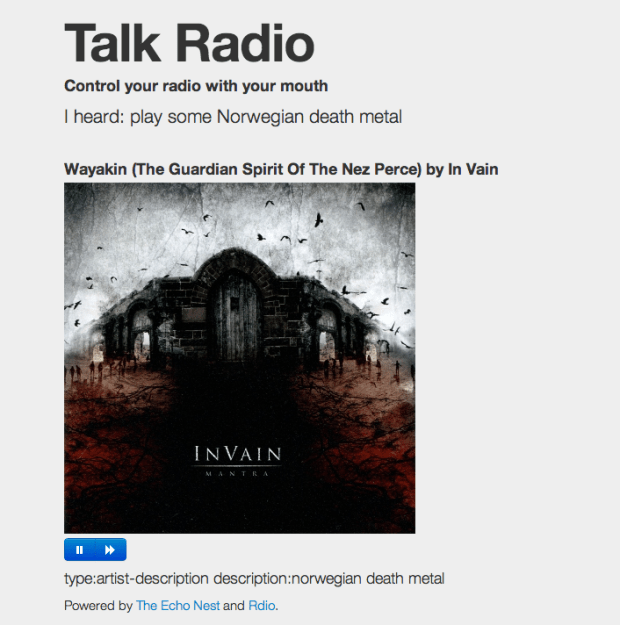Open The Echo Nest link

pos(178,605)
